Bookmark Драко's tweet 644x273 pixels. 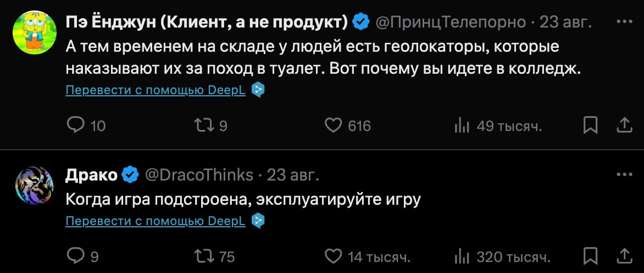click(590, 256)
